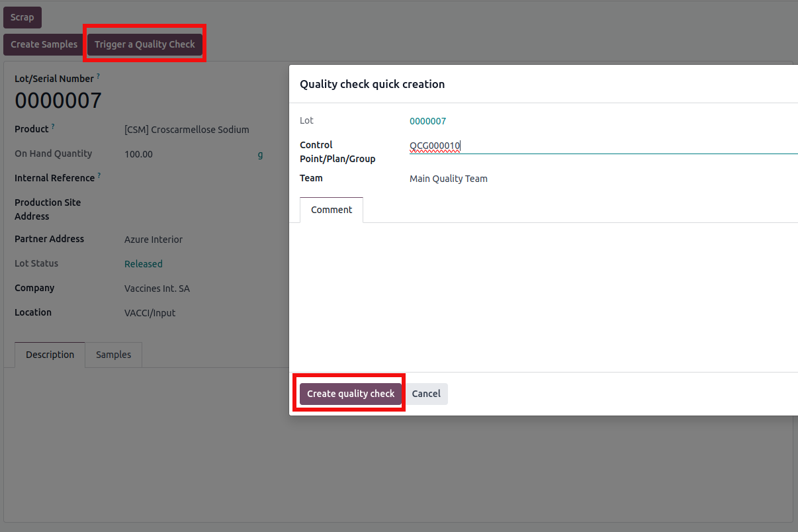Click the Internal Reference help question mark
The width and height of the screenshot is (798, 532).
click(99, 175)
